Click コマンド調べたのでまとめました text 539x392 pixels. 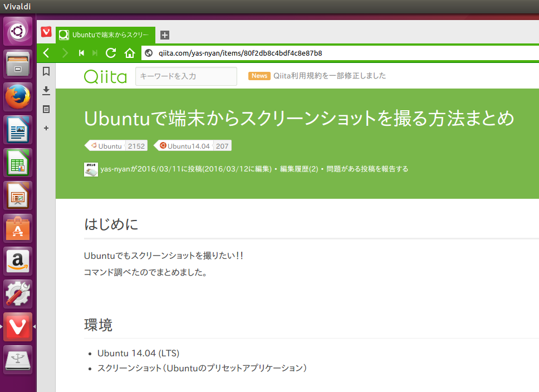(x=146, y=272)
